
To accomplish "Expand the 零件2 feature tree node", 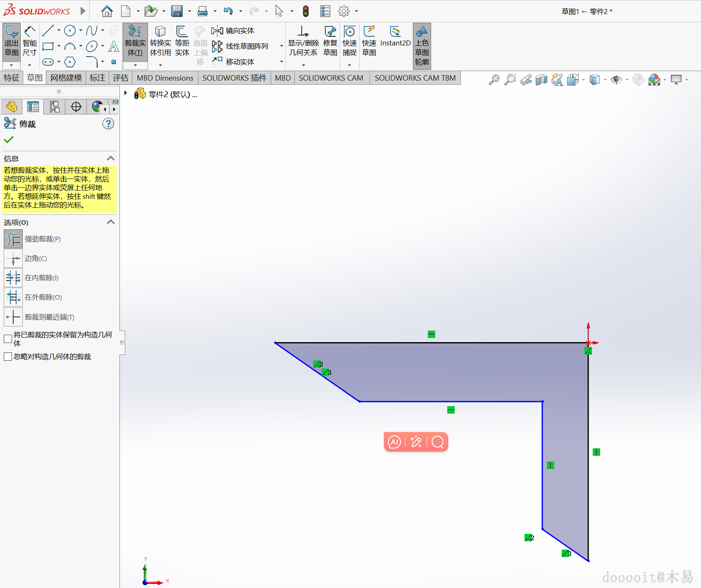I will (x=126, y=93).
